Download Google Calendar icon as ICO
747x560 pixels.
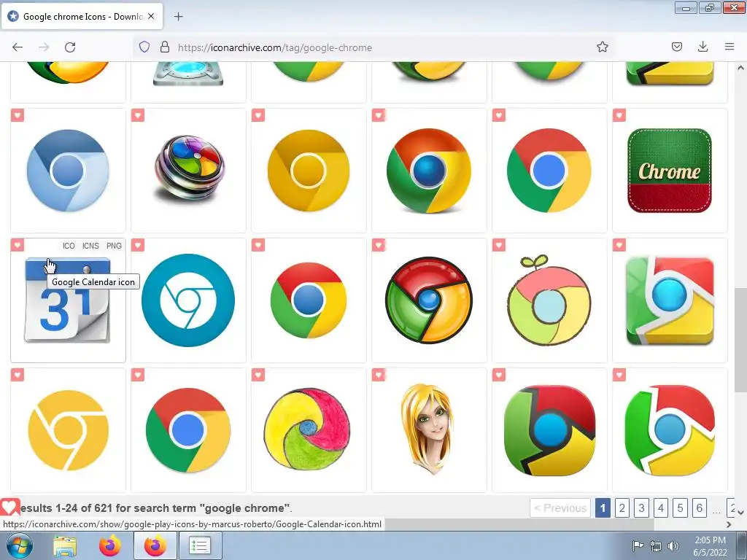point(69,246)
